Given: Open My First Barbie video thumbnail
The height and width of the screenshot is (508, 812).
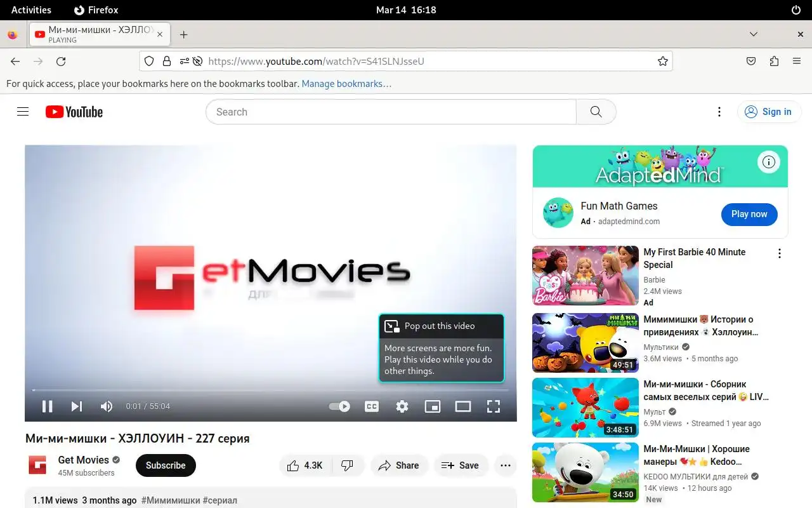Looking at the screenshot, I should pyautogui.click(x=586, y=276).
